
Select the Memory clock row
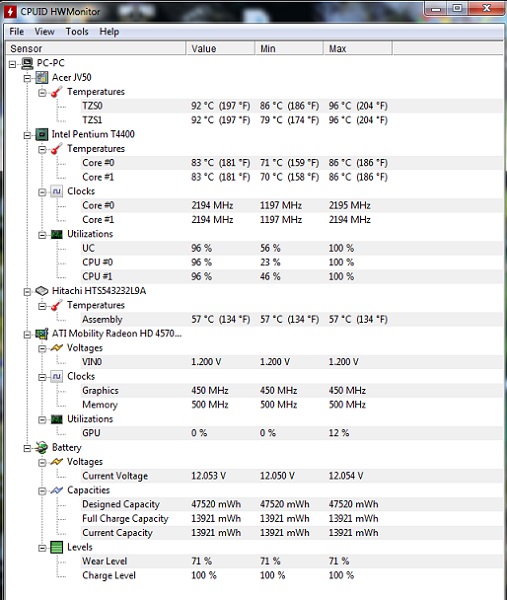click(291, 405)
